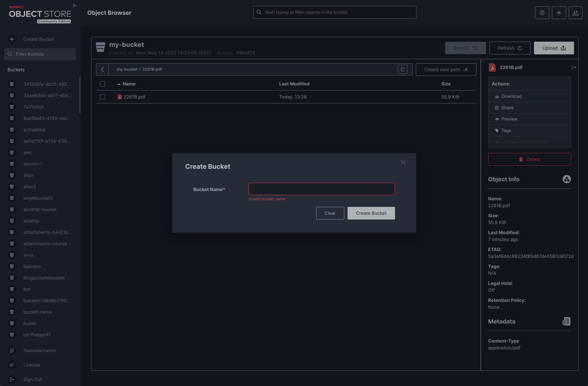Collapse the left navigation sidebar
The image size is (588, 386).
click(75, 5)
